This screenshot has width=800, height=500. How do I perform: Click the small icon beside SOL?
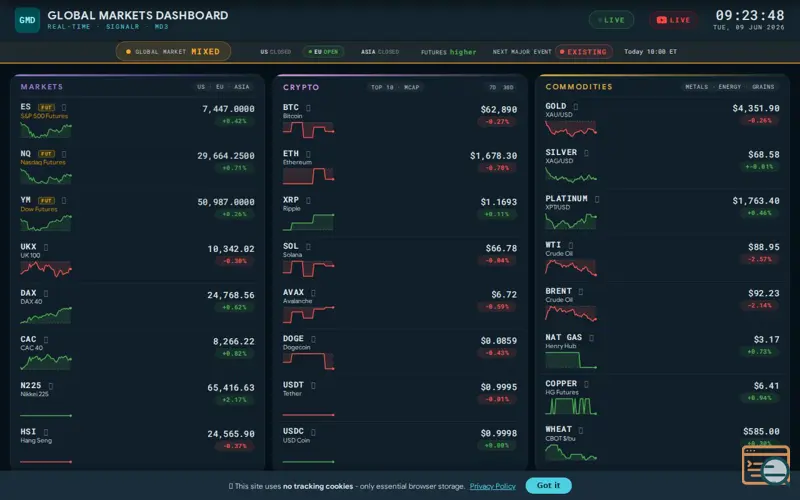[308, 246]
